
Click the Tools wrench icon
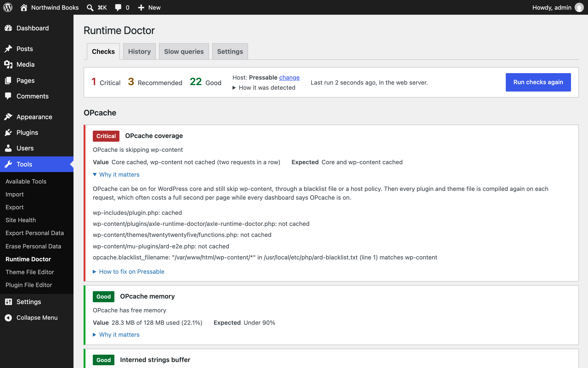(8, 164)
